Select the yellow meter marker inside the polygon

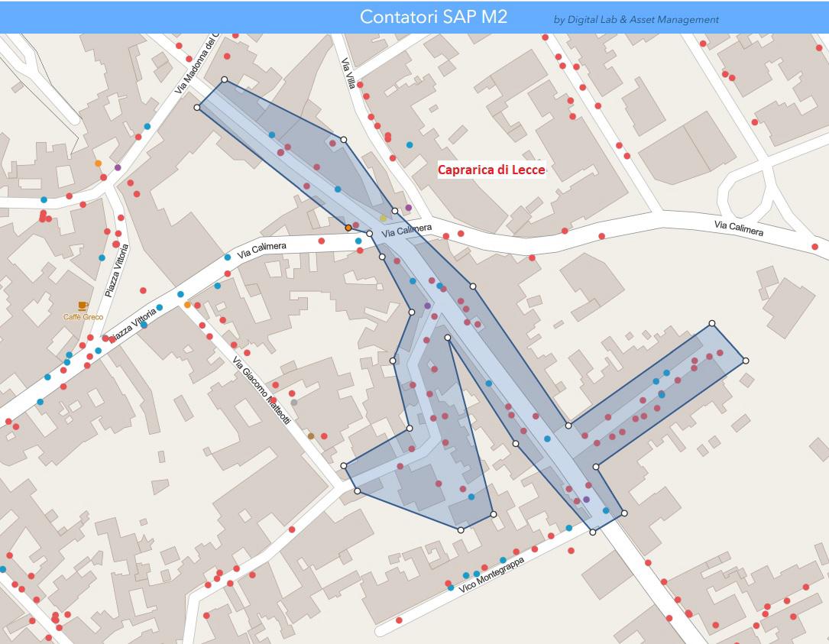384,218
